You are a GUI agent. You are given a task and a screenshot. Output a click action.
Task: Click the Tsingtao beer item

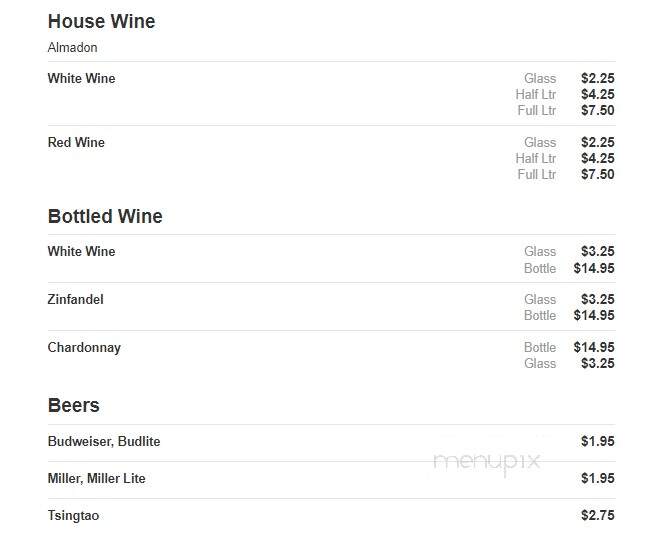[73, 515]
